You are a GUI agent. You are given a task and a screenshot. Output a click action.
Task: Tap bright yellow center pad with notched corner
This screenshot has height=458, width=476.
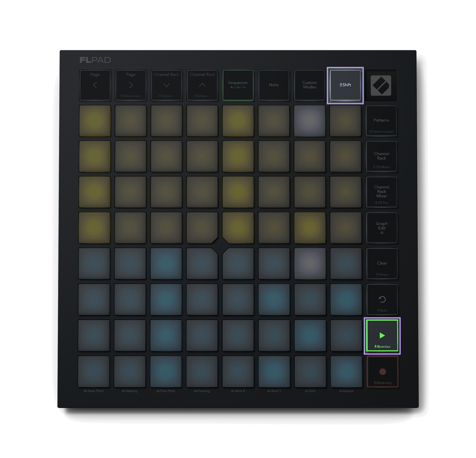[238, 228]
